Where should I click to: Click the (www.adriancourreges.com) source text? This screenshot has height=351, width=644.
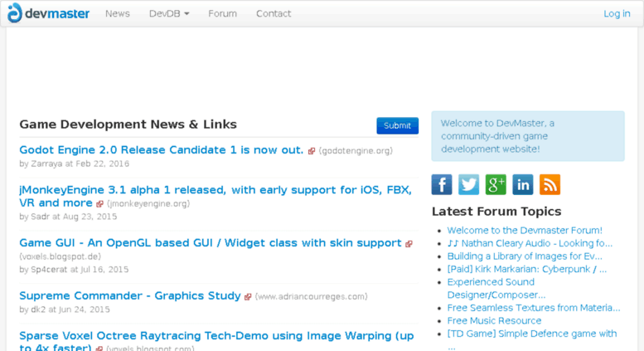[312, 296]
